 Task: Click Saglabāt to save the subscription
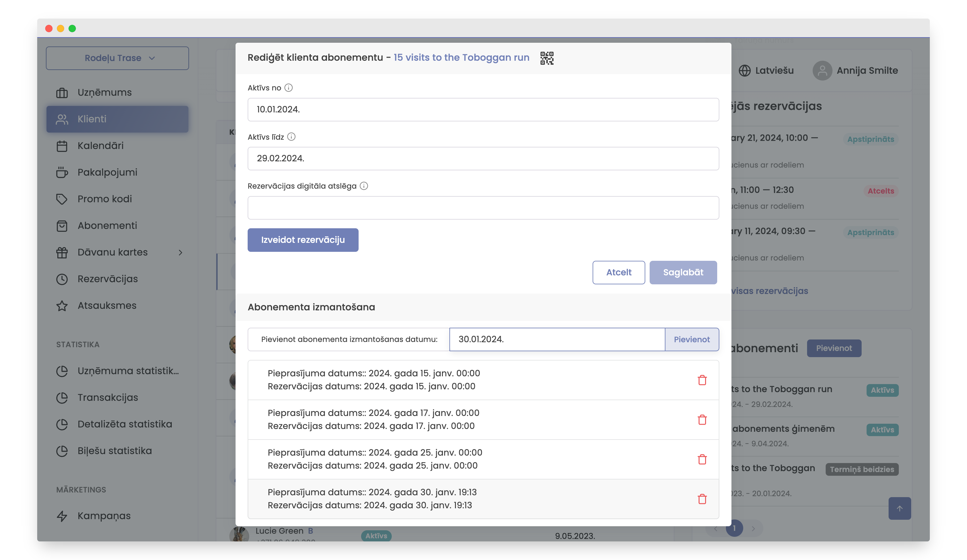(683, 272)
